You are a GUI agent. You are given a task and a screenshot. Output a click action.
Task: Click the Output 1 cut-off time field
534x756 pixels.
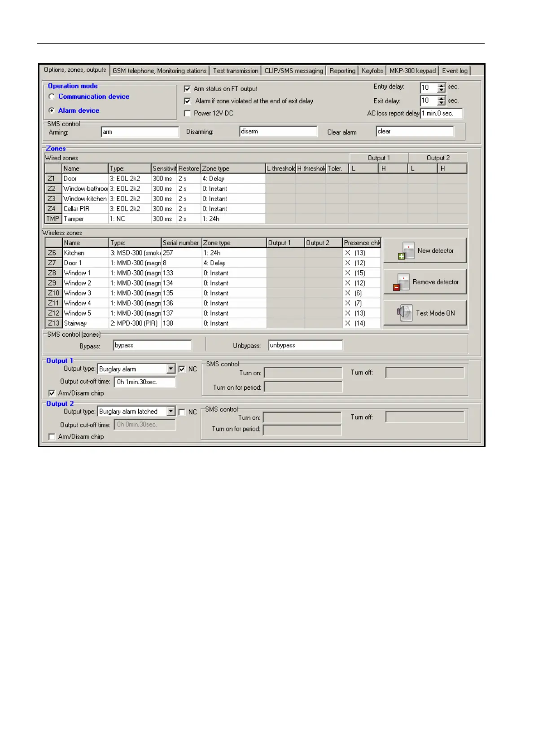[x=145, y=382]
